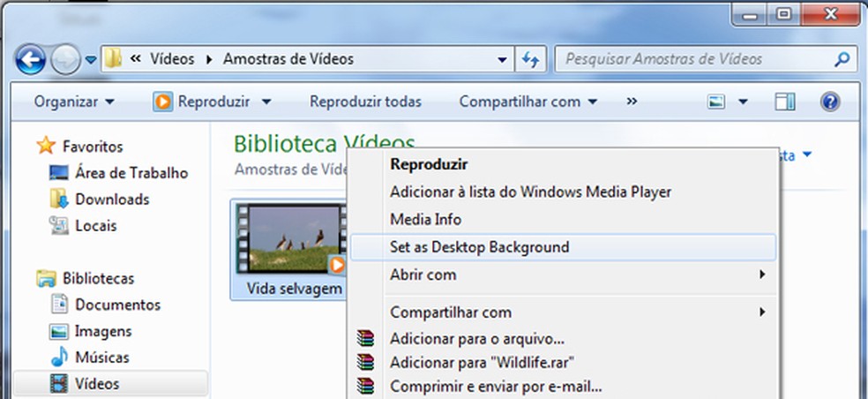The height and width of the screenshot is (399, 868).
Task: Click the Área de Trabalho monitor icon
Action: pos(59,173)
